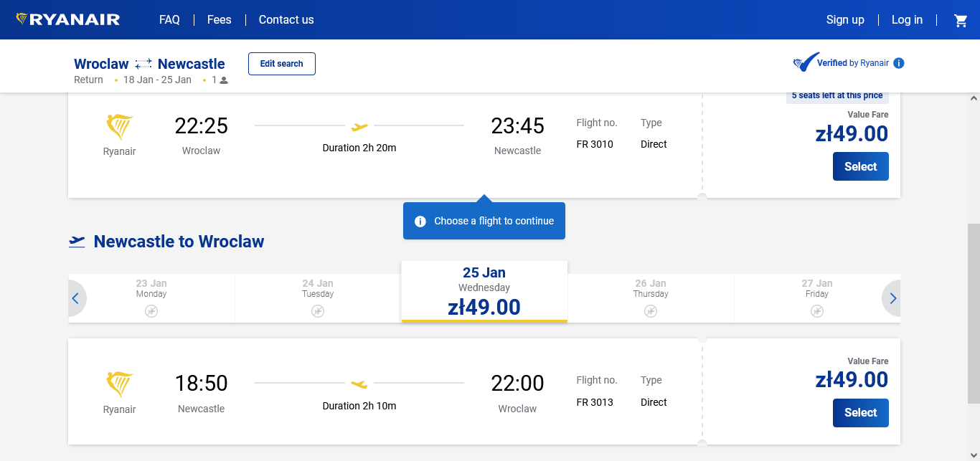
Task: Select the 24 Jan Tuesday date tab
Action: [x=318, y=298]
